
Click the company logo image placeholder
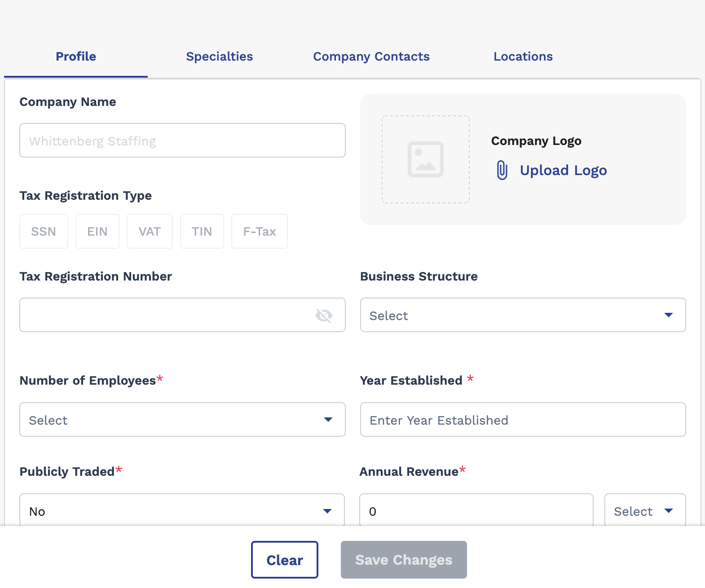click(x=425, y=159)
